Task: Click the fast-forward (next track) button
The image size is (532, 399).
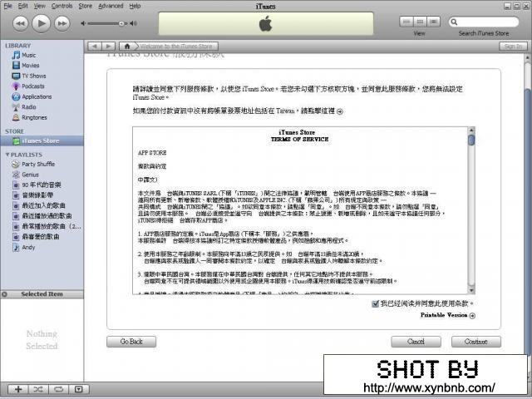Action: tap(62, 23)
